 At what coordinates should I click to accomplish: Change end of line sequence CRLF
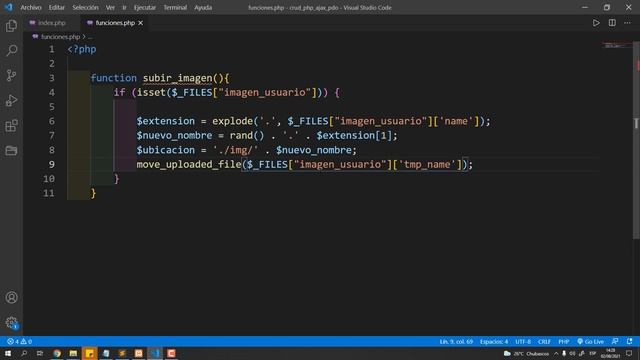click(x=544, y=341)
